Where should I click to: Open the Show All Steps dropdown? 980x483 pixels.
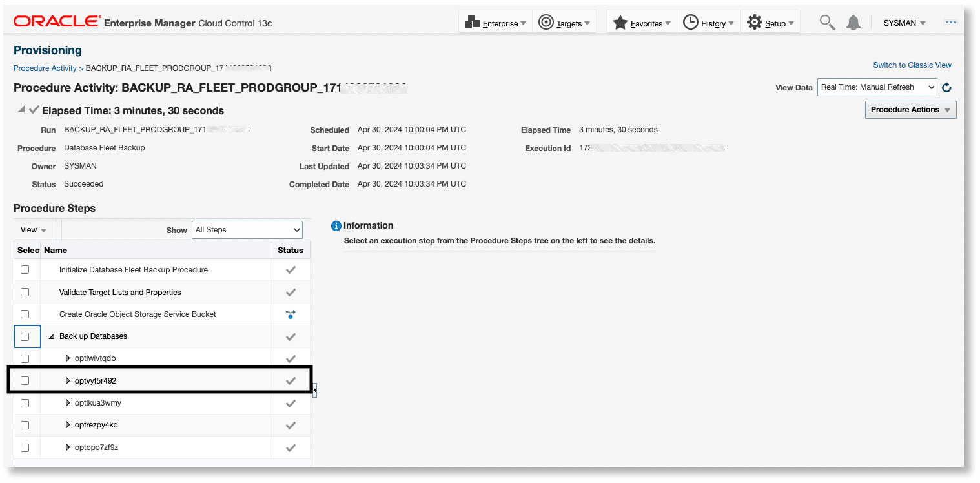pos(247,229)
